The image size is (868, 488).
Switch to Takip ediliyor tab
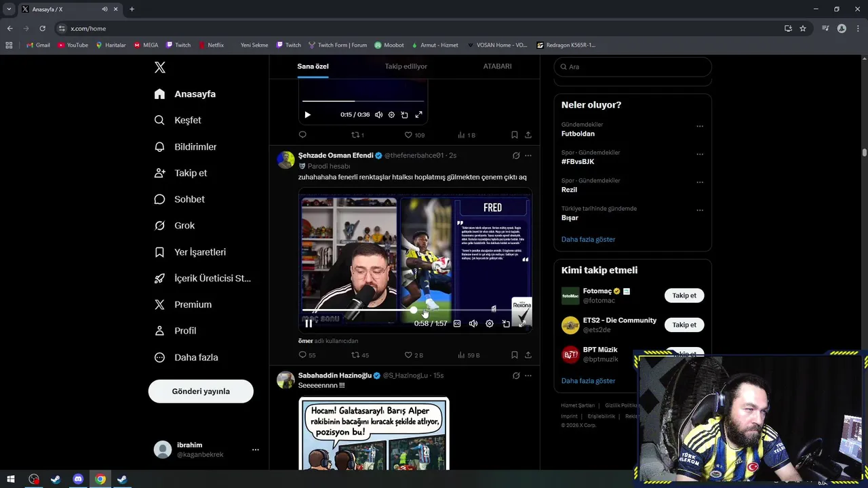point(406,66)
